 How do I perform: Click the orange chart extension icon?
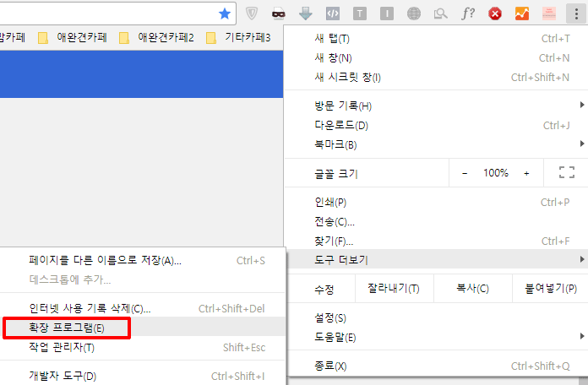522,14
